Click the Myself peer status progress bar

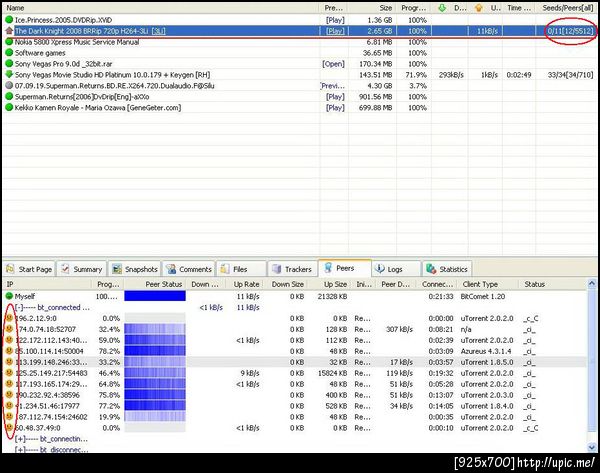pos(155,296)
